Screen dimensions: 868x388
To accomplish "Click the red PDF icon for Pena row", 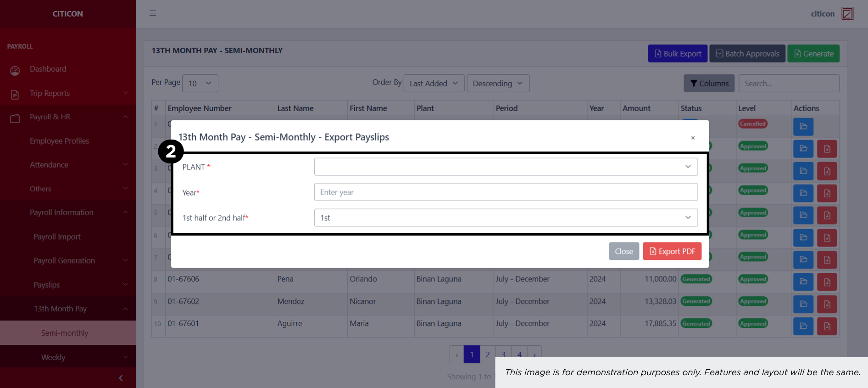I will pos(827,282).
